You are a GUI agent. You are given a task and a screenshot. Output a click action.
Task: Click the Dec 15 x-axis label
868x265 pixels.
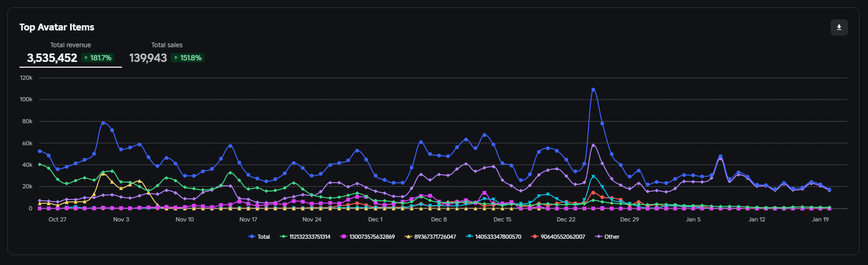[503, 219]
